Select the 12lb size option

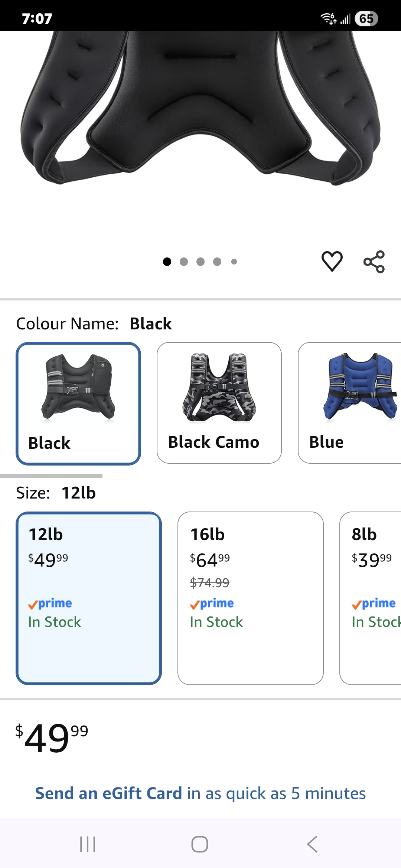tap(89, 598)
